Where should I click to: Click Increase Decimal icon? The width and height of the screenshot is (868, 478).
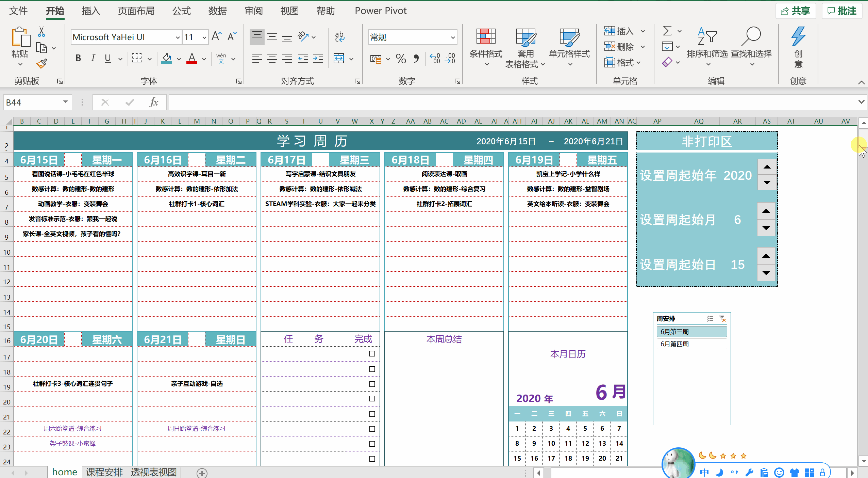(435, 59)
